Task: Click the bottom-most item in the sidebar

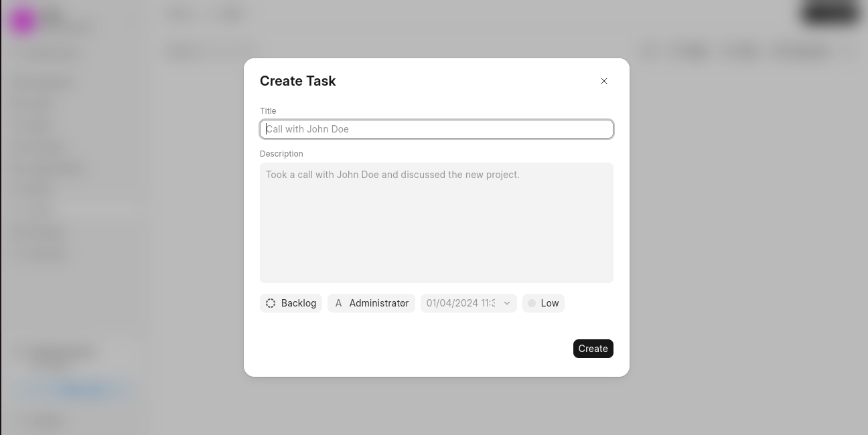Action: point(46,420)
